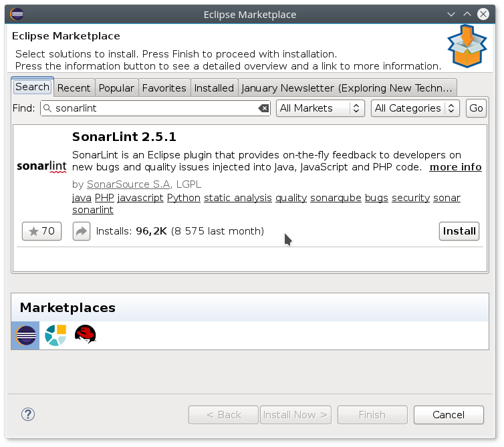504x447 pixels.
Task: Switch to the Installed tab
Action: (x=214, y=88)
